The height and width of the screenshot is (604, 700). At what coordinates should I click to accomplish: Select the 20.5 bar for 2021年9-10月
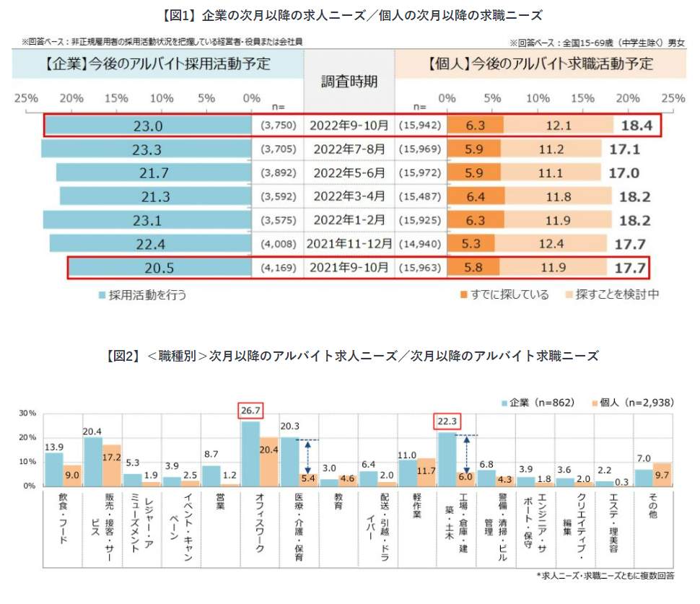pyautogui.click(x=159, y=268)
